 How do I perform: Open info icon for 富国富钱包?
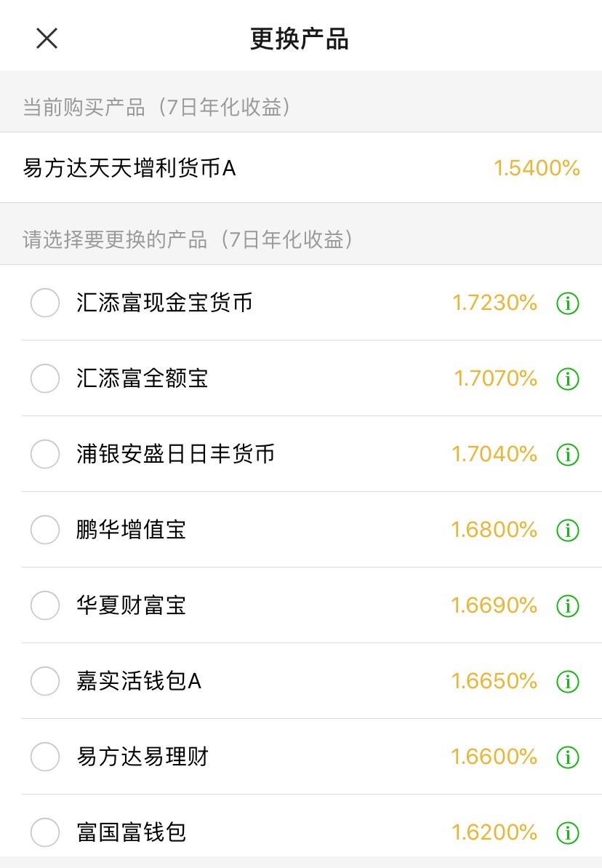click(567, 832)
